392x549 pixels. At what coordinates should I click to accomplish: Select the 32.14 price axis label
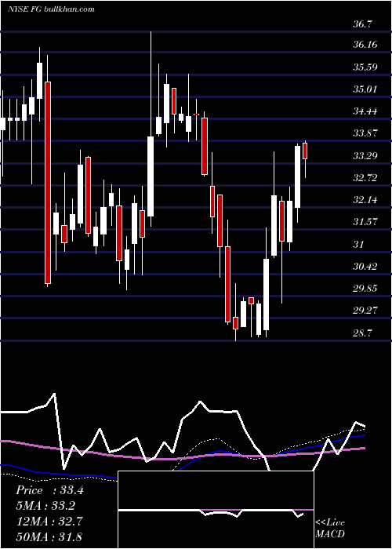pos(365,200)
